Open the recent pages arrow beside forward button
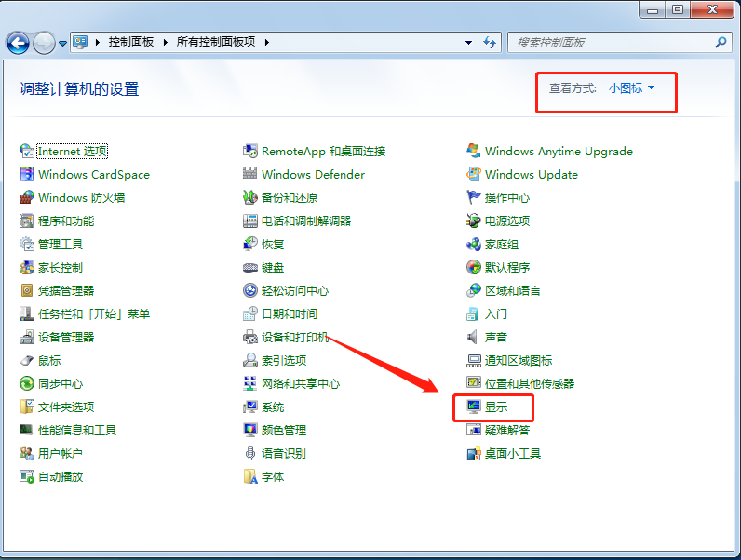 pyautogui.click(x=62, y=43)
